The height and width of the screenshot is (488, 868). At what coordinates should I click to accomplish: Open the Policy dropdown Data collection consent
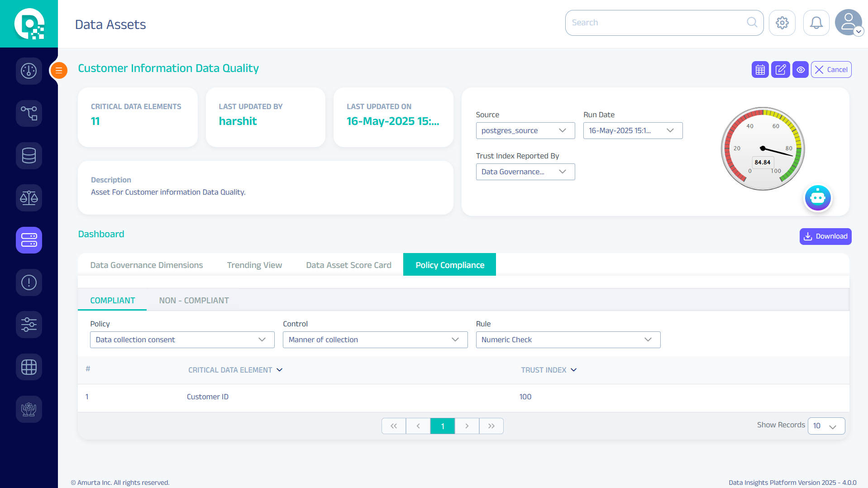(x=182, y=340)
